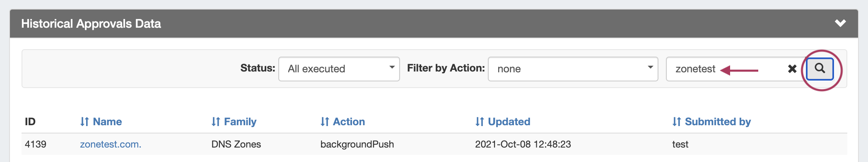Click the sort arrows icon beside Family
This screenshot has height=162, width=868.
tap(216, 121)
